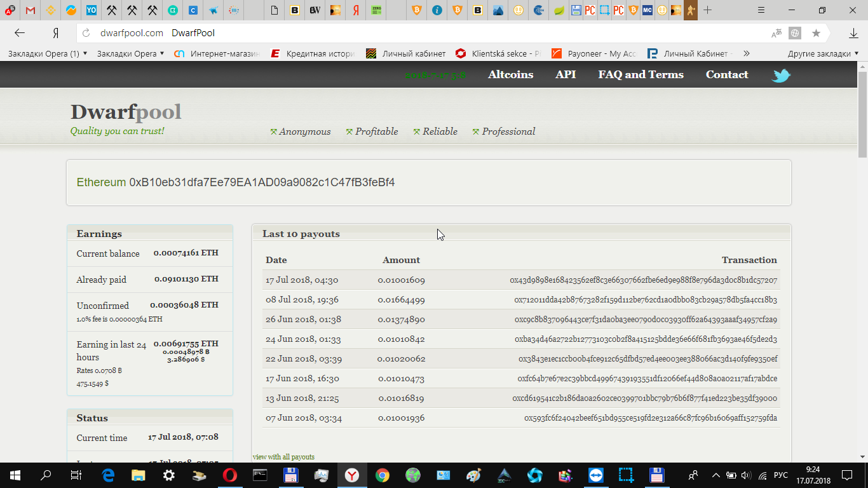The height and width of the screenshot is (488, 868).
Task: Click the page vertical scrollbar
Action: tap(862, 254)
